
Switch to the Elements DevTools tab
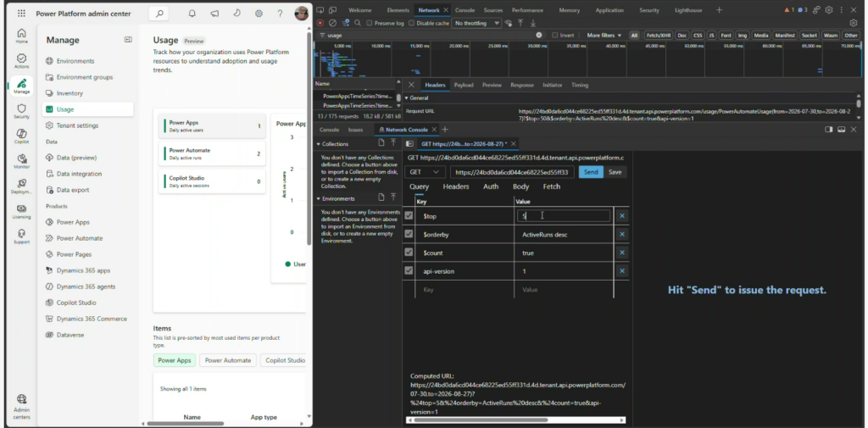pos(398,10)
